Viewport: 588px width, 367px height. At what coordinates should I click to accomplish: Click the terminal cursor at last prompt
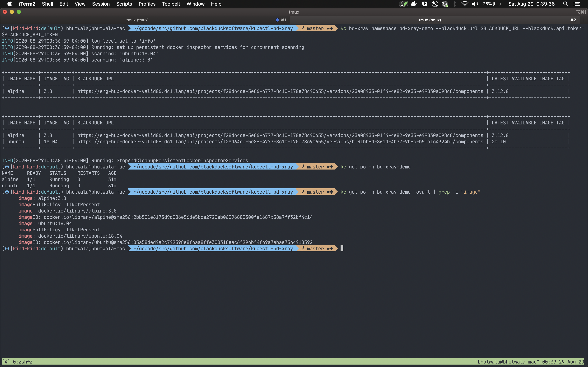(342, 248)
